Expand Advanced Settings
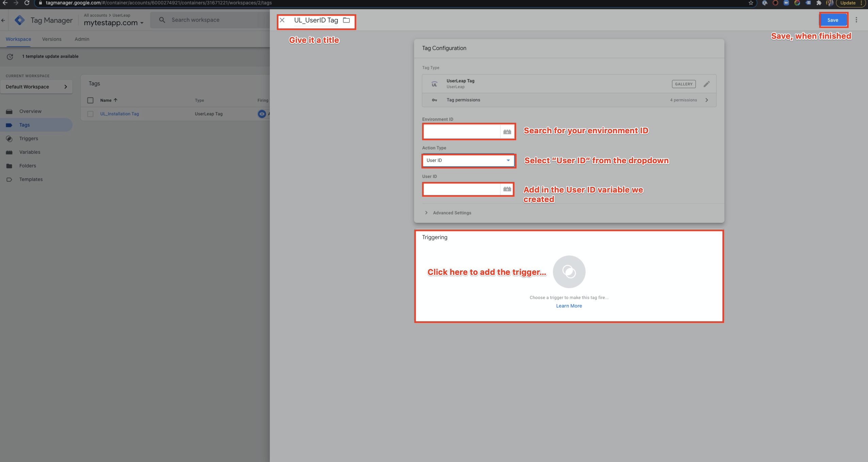868x462 pixels. coord(448,213)
